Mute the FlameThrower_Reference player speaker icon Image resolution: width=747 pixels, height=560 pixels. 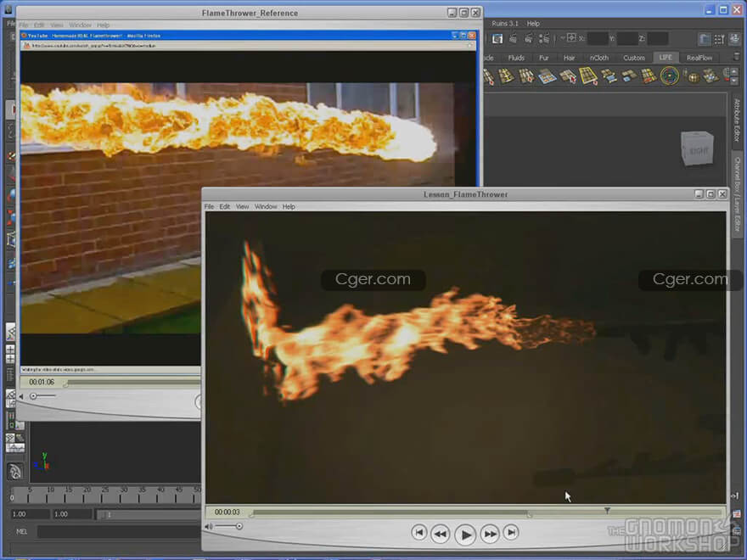(22, 396)
